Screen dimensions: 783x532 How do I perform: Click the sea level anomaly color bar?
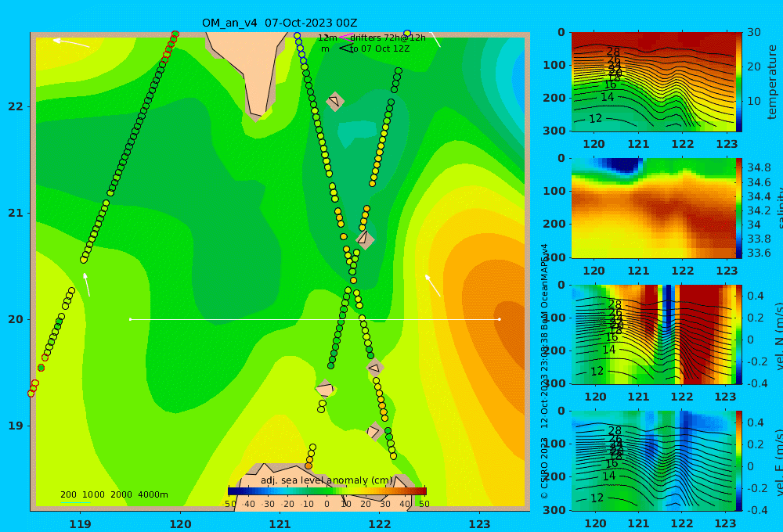[327, 491]
